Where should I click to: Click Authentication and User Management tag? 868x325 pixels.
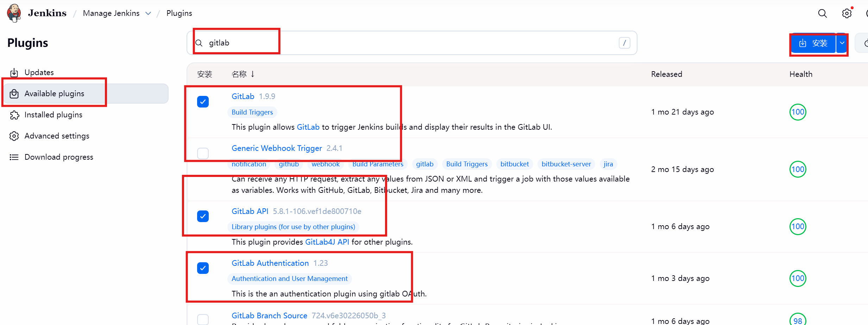point(289,278)
